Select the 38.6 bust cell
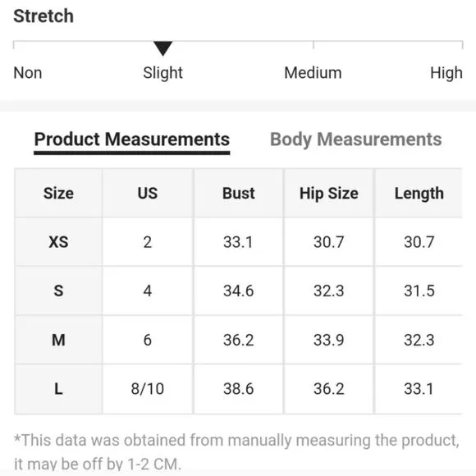The height and width of the screenshot is (476, 476). pyautogui.click(x=238, y=389)
